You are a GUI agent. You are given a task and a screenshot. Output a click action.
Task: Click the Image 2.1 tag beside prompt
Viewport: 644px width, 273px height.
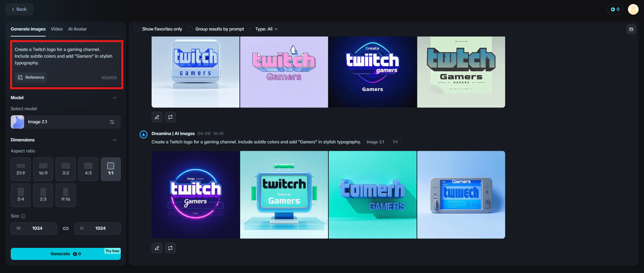pyautogui.click(x=375, y=142)
